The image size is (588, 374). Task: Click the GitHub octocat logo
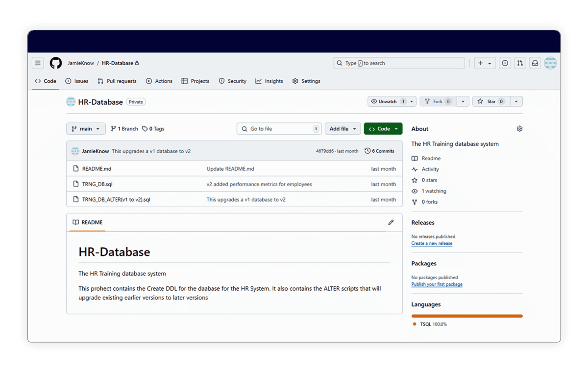(x=56, y=63)
